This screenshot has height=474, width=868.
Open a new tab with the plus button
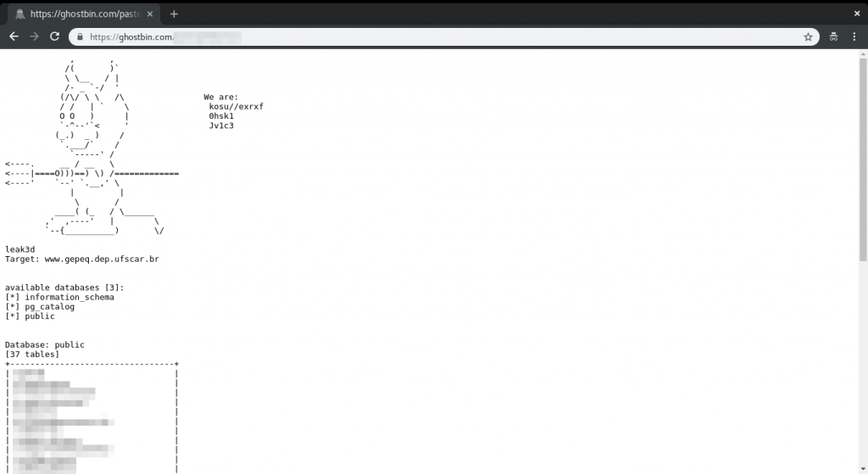click(x=174, y=14)
